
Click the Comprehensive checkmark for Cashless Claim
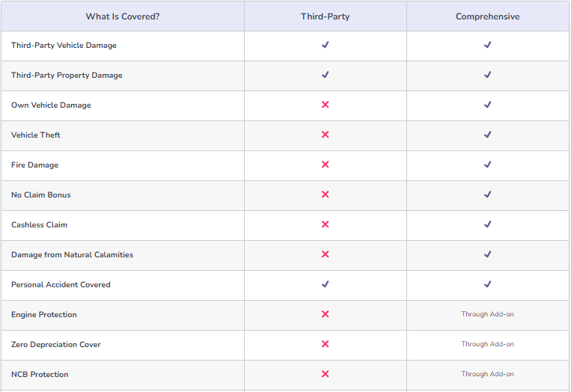point(487,224)
